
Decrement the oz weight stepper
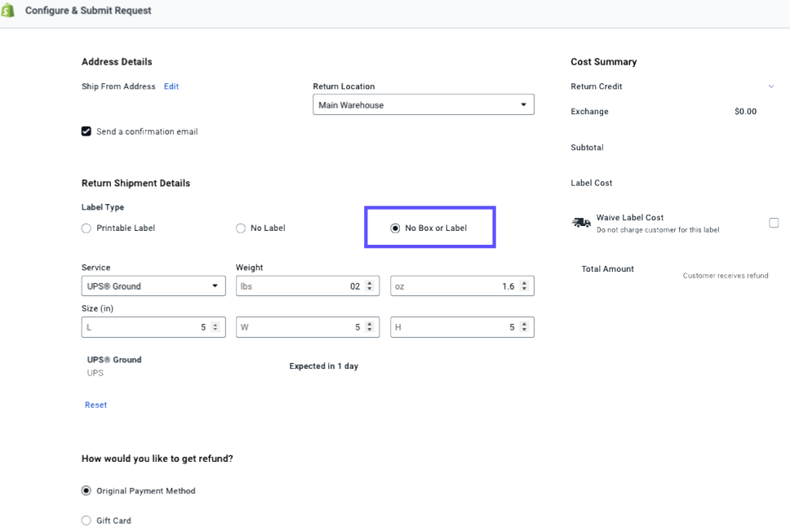pyautogui.click(x=525, y=289)
